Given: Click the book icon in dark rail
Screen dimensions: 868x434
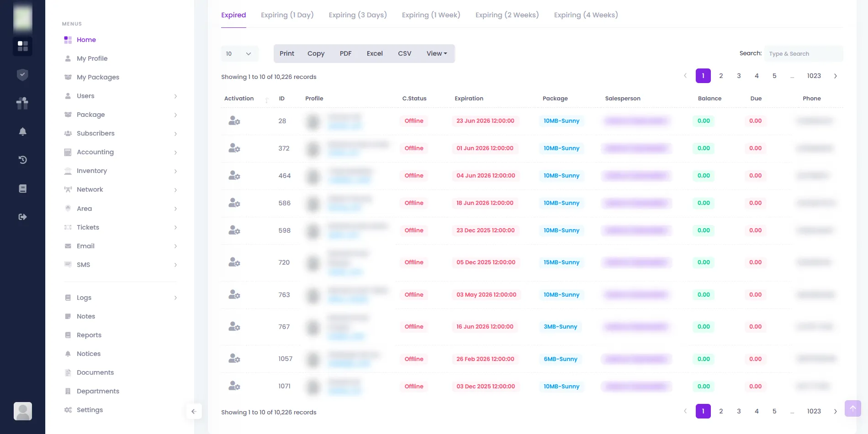Looking at the screenshot, I should pyautogui.click(x=22, y=188).
